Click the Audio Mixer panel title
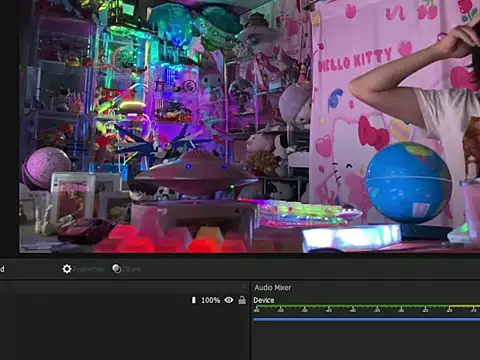The height and width of the screenshot is (360, 480). coord(273,287)
